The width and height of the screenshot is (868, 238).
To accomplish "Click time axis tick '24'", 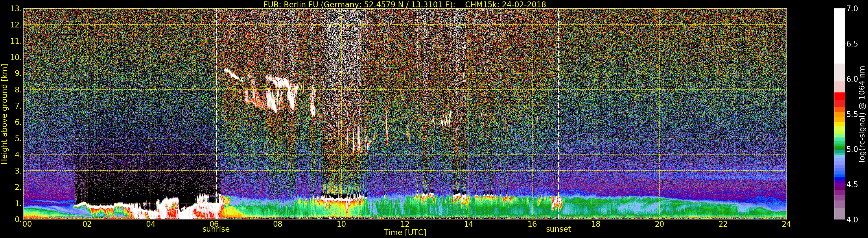I will pos(786,224).
